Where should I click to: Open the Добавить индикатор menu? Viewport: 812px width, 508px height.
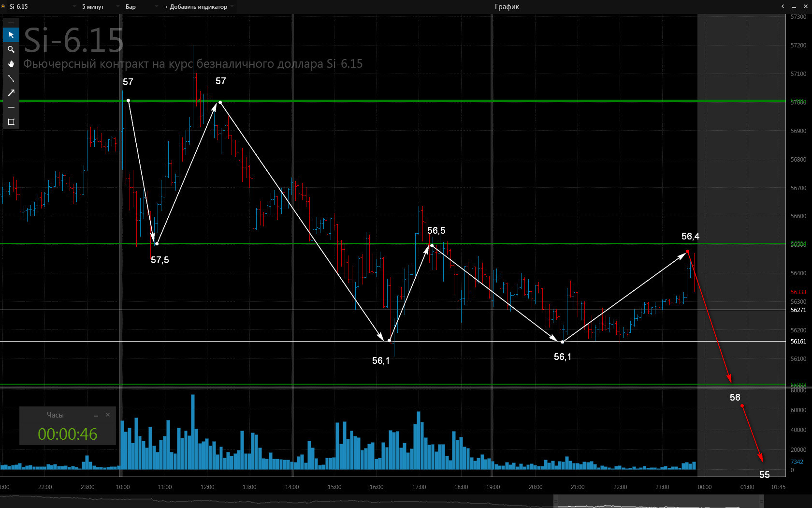tap(199, 7)
